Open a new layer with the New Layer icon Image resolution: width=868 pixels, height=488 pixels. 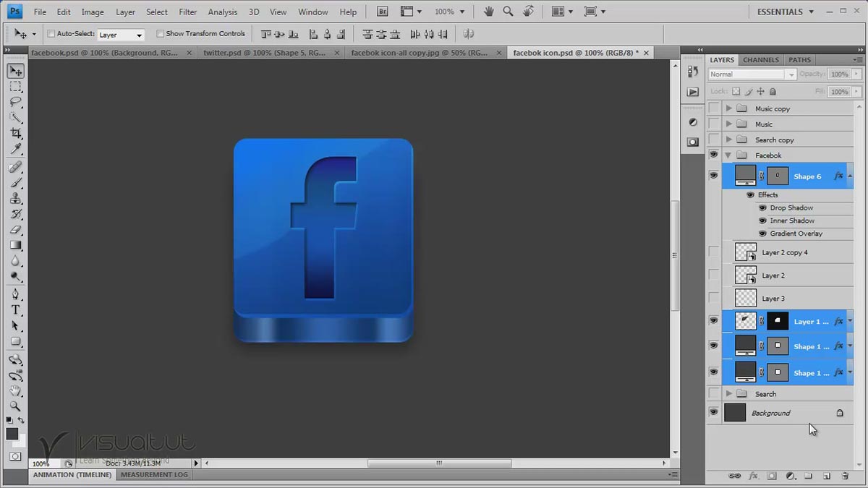(827, 476)
